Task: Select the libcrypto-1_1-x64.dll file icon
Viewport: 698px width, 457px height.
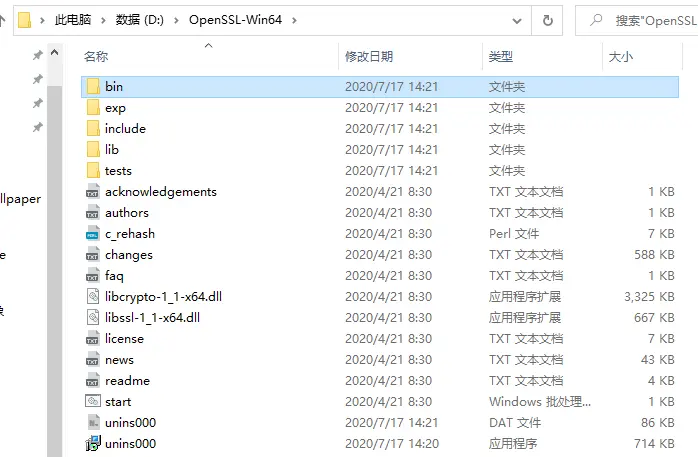Action: 93,296
